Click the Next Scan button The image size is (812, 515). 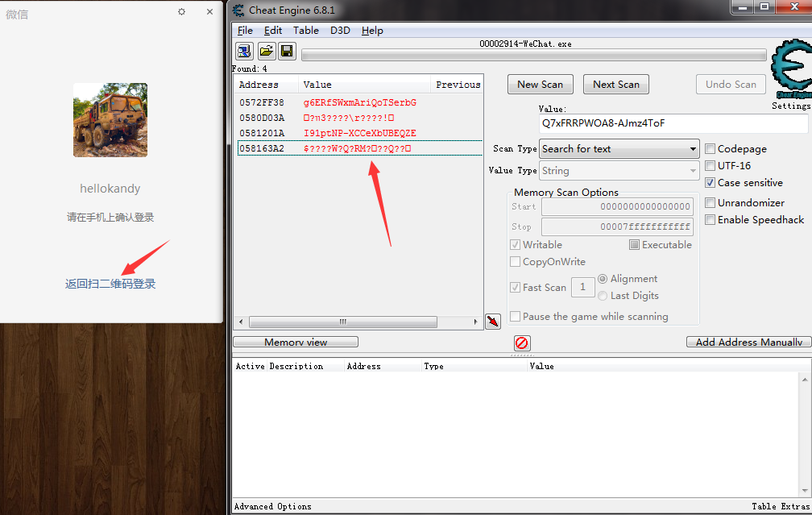point(616,85)
